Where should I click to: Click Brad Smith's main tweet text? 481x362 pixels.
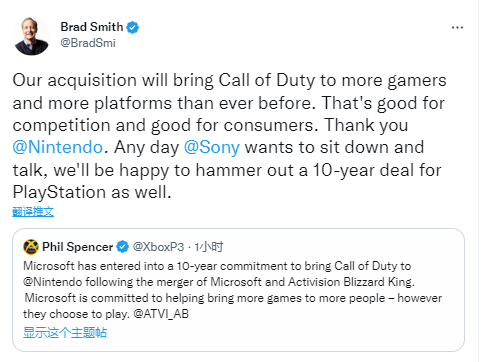pos(229,136)
